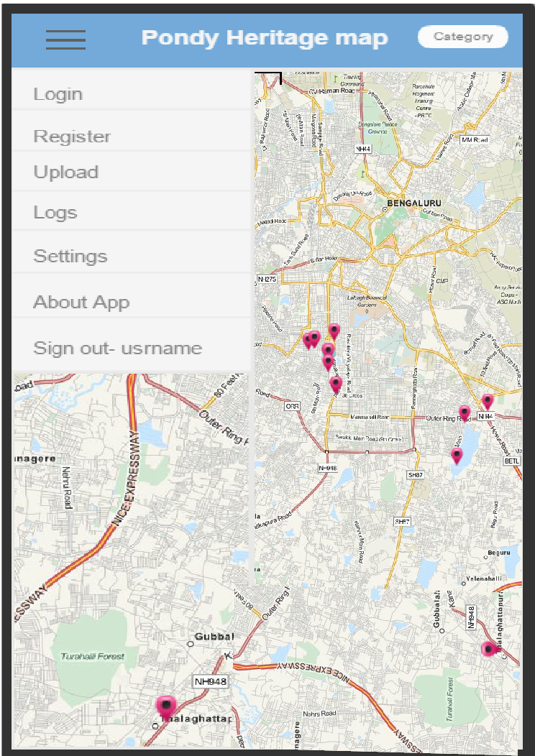Screen dimensions: 535x756
Task: Select the pin beside rotated Thalaghattapura label
Action: pyautogui.click(x=489, y=650)
